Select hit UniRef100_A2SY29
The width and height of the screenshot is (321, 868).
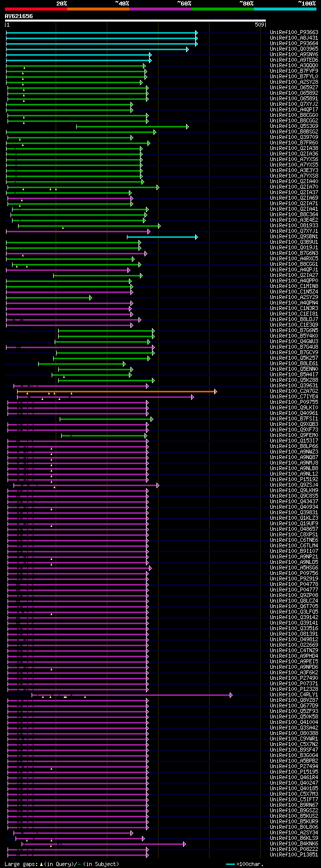pyautogui.click(x=294, y=298)
